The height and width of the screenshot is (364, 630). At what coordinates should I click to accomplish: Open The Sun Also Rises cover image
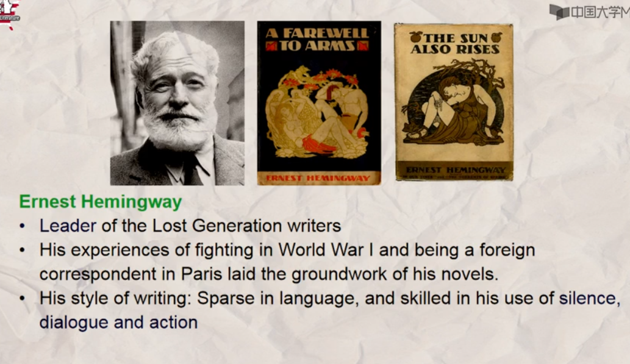point(454,102)
